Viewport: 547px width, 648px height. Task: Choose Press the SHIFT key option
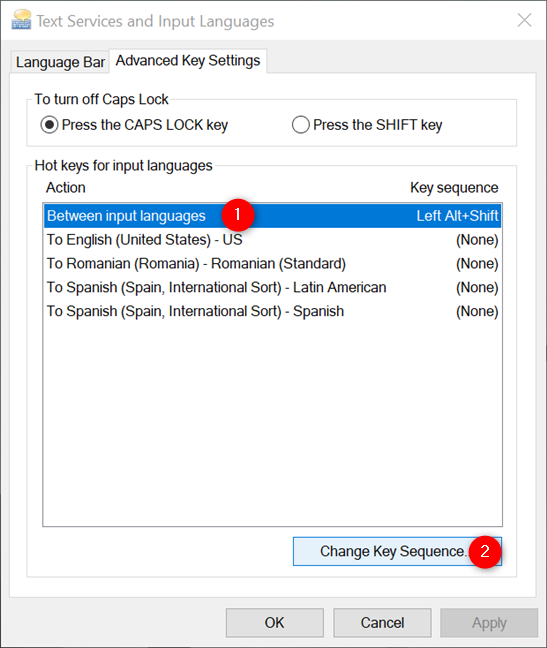point(367,125)
